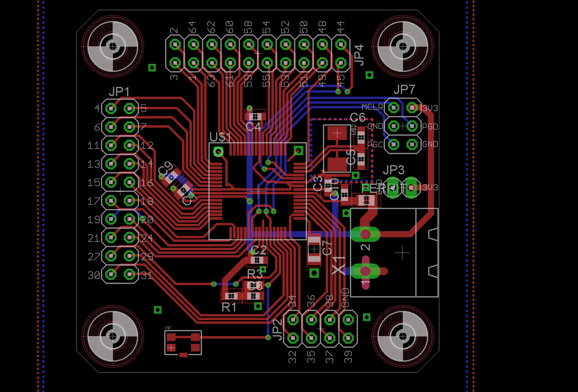The image size is (578, 392).
Task: Click pin number 44 label above JP4
Action: pos(341,27)
